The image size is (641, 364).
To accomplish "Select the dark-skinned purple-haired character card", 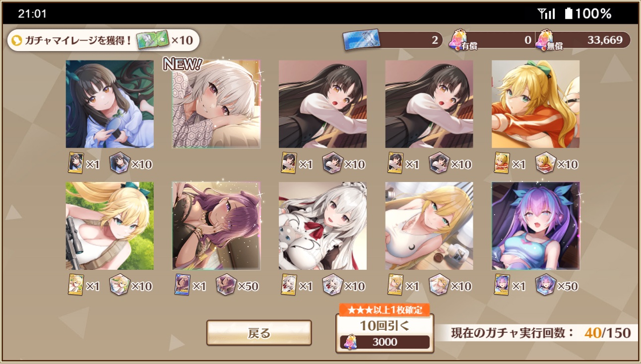I will pos(216,226).
